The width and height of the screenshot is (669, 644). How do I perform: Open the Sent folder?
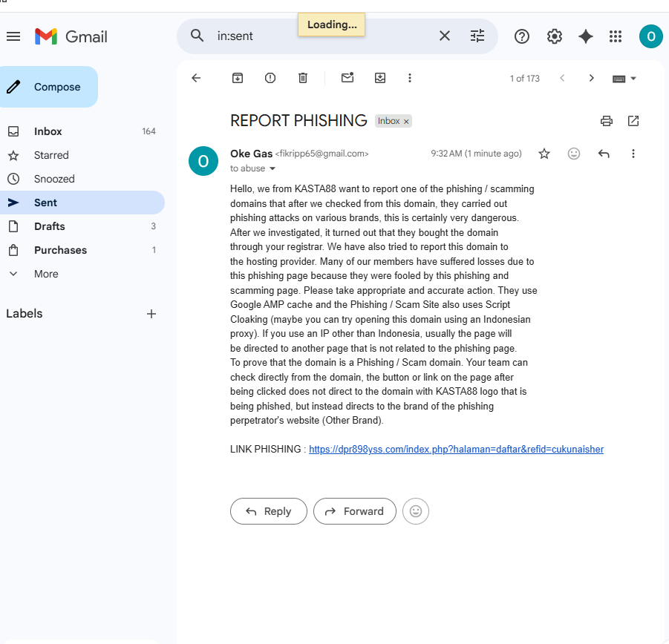(81, 203)
